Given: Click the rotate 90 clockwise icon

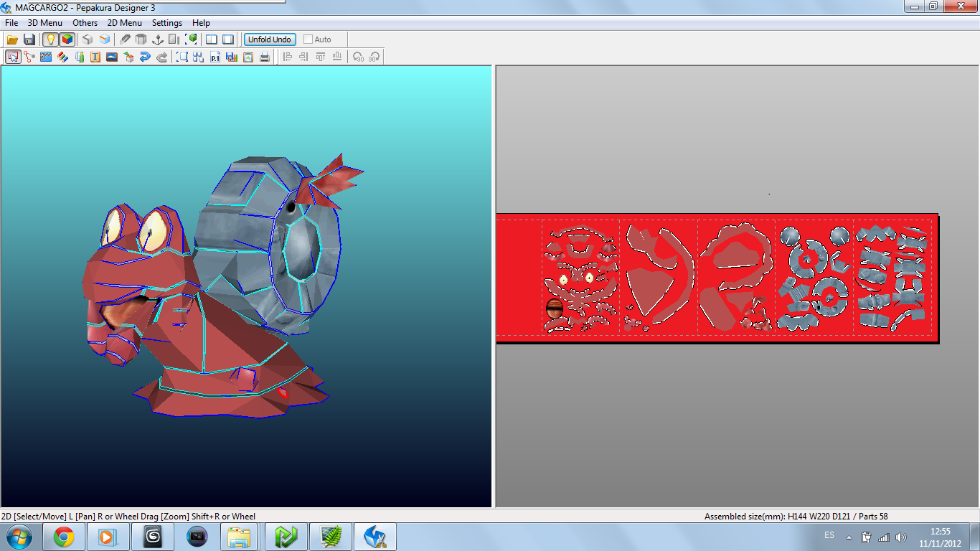Looking at the screenshot, I should pyautogui.click(x=374, y=57).
